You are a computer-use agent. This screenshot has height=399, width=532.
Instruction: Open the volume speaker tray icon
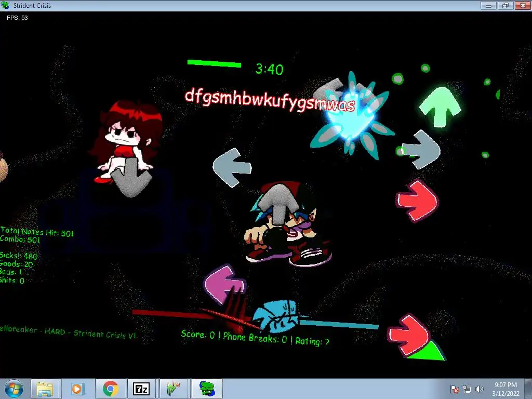[480, 389]
